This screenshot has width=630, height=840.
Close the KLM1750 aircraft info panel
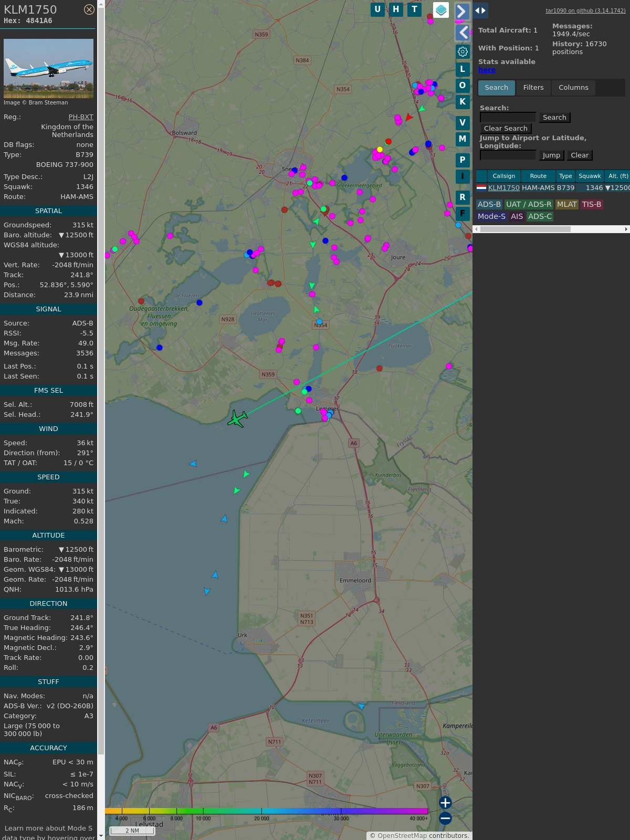point(89,9)
